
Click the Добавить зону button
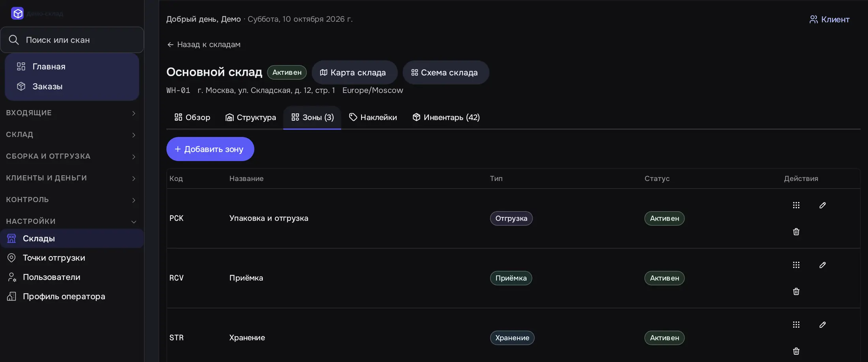(210, 149)
